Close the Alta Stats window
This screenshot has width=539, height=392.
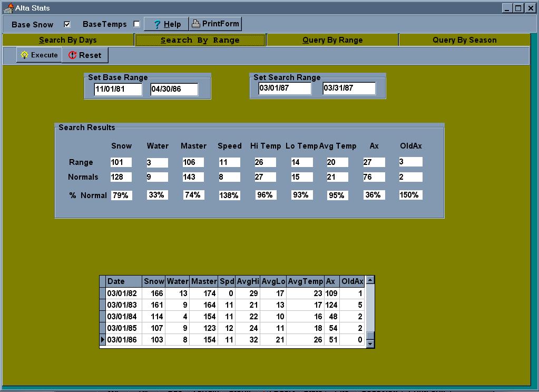[531, 8]
